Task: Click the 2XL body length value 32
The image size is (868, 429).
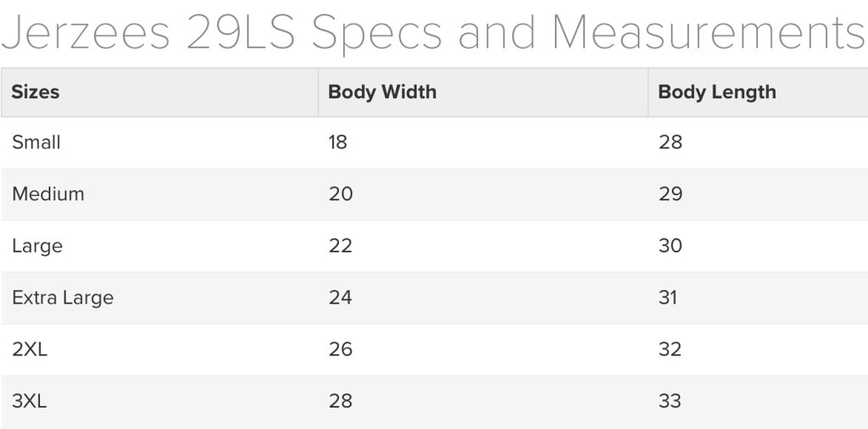Action: coord(670,349)
